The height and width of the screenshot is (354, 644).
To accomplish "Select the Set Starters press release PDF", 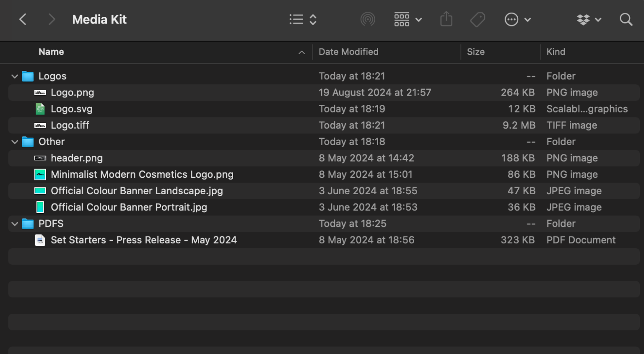I will pyautogui.click(x=144, y=240).
